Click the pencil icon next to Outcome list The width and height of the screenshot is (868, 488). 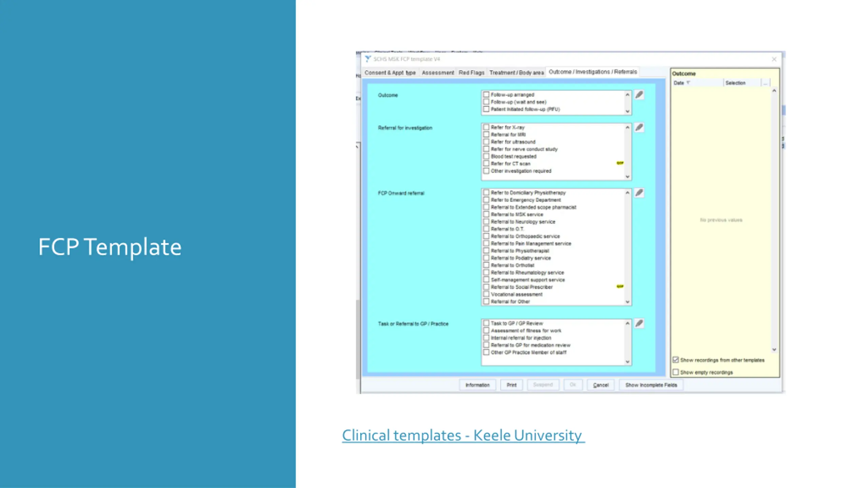639,95
